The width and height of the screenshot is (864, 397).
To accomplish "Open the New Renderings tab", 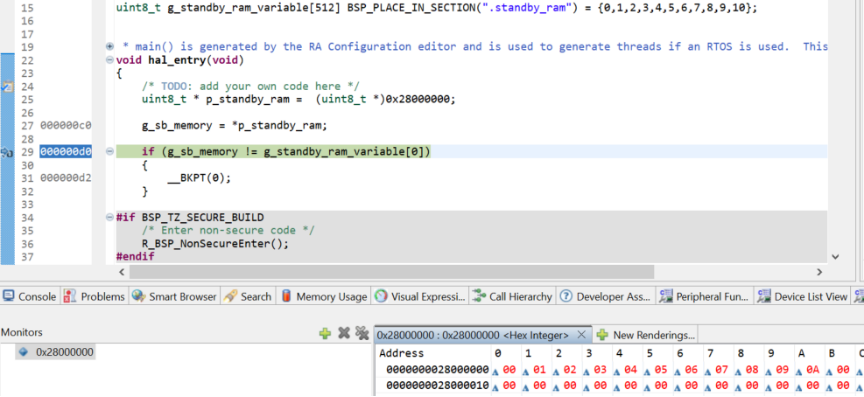I will pos(646,335).
